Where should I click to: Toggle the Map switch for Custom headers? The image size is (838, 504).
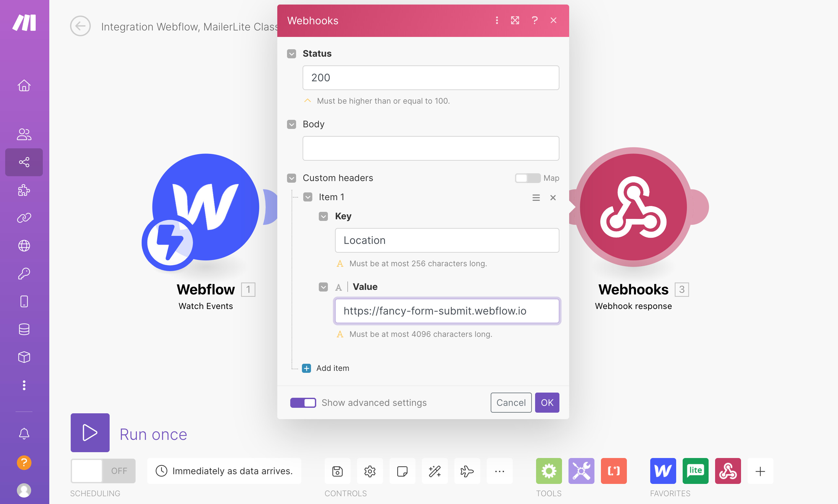(527, 178)
